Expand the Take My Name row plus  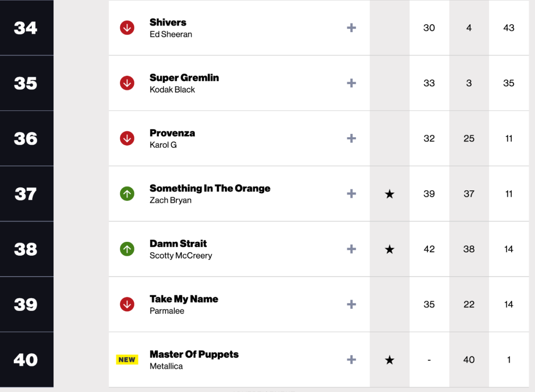pos(351,304)
